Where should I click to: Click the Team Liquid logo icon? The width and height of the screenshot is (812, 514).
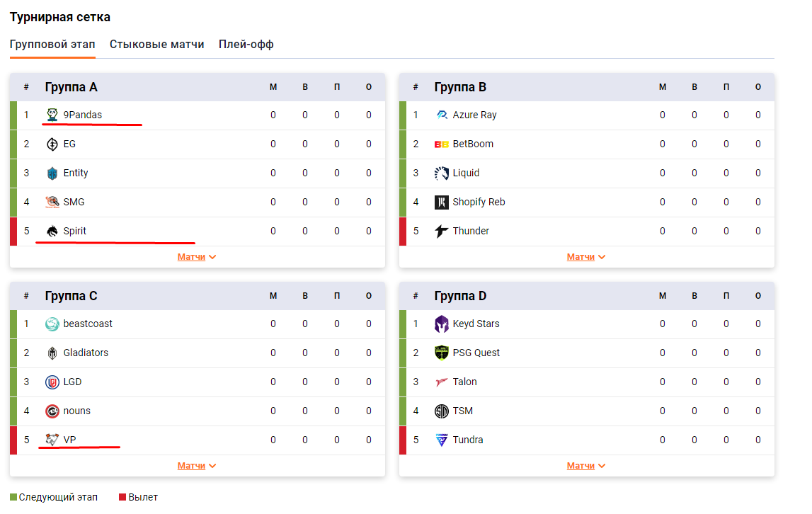[x=442, y=173]
